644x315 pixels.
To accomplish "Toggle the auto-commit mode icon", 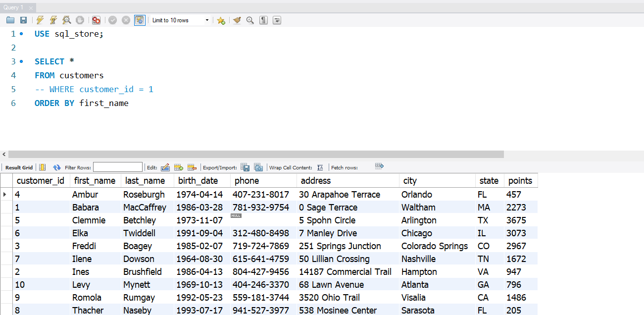I will coord(140,20).
